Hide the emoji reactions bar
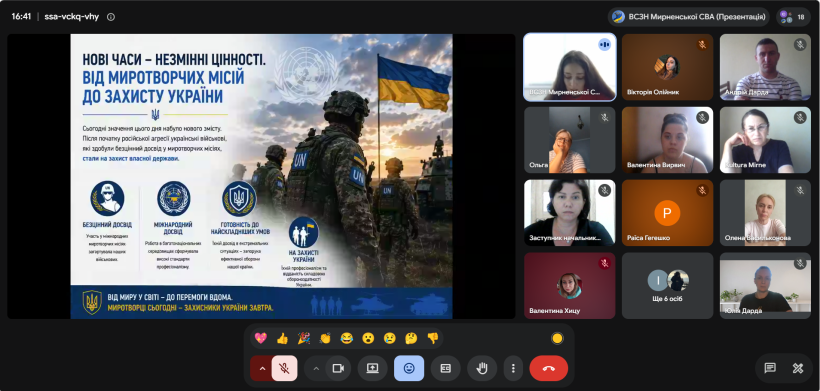Screen dimensions: 820x391 pos(409,369)
